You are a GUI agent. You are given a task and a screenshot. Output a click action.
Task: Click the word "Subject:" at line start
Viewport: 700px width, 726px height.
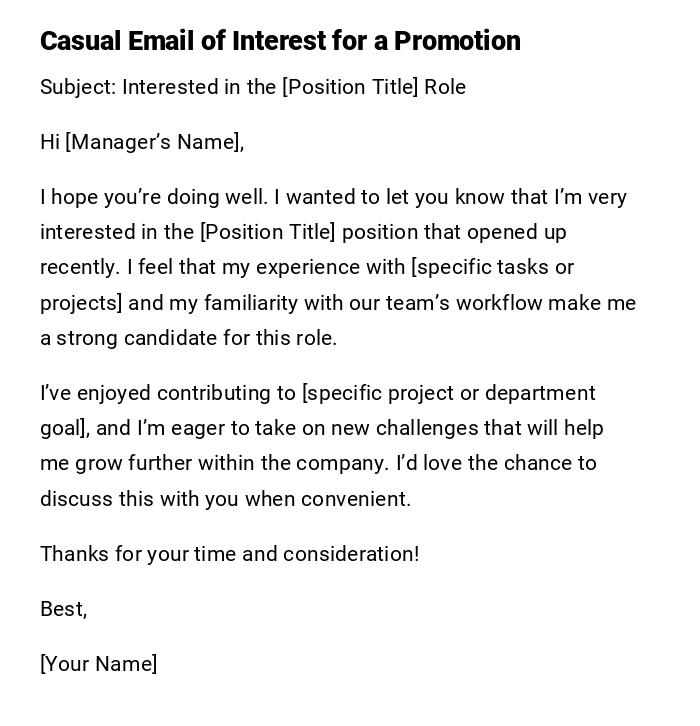point(78,87)
